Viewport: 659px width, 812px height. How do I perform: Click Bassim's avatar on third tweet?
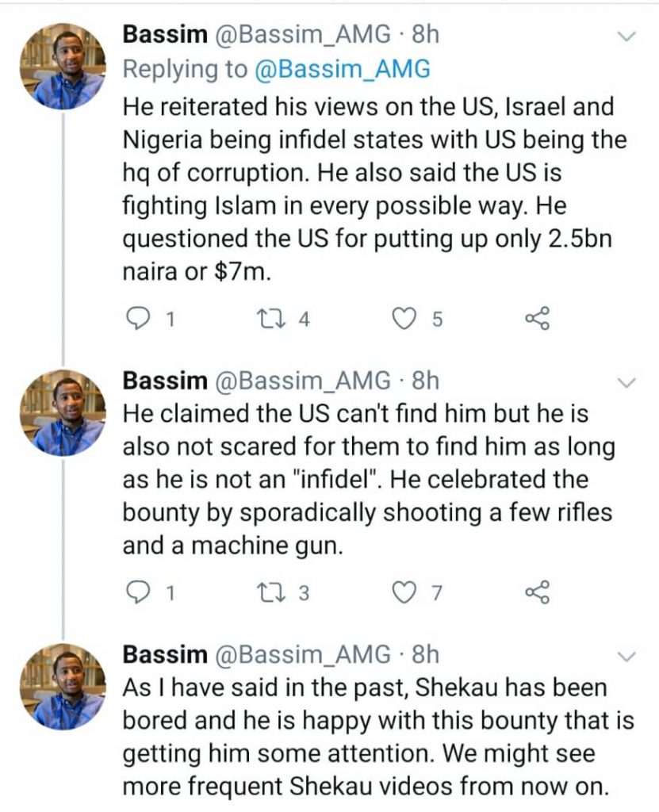[x=68, y=685]
